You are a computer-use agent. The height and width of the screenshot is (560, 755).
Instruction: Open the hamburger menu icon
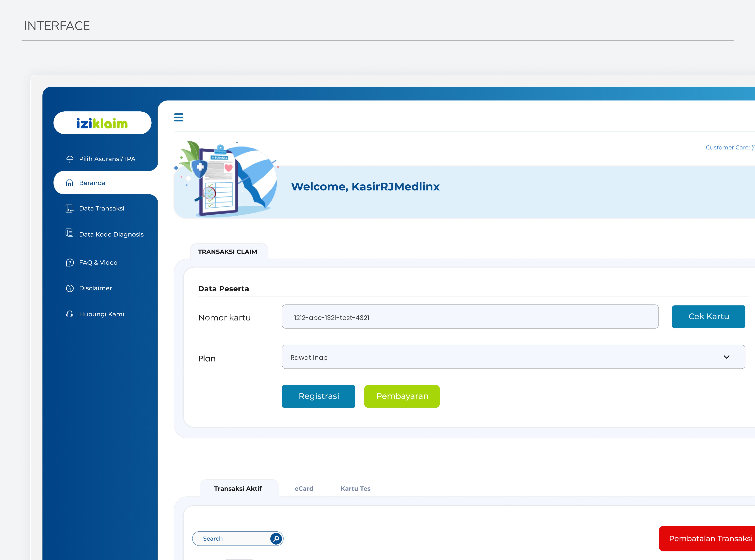point(178,117)
